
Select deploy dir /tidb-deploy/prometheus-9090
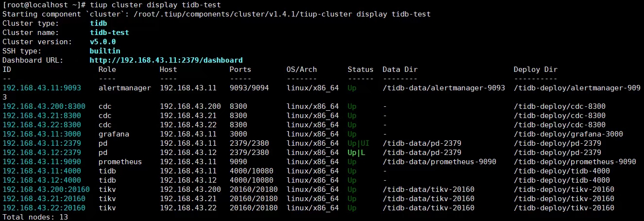point(575,162)
